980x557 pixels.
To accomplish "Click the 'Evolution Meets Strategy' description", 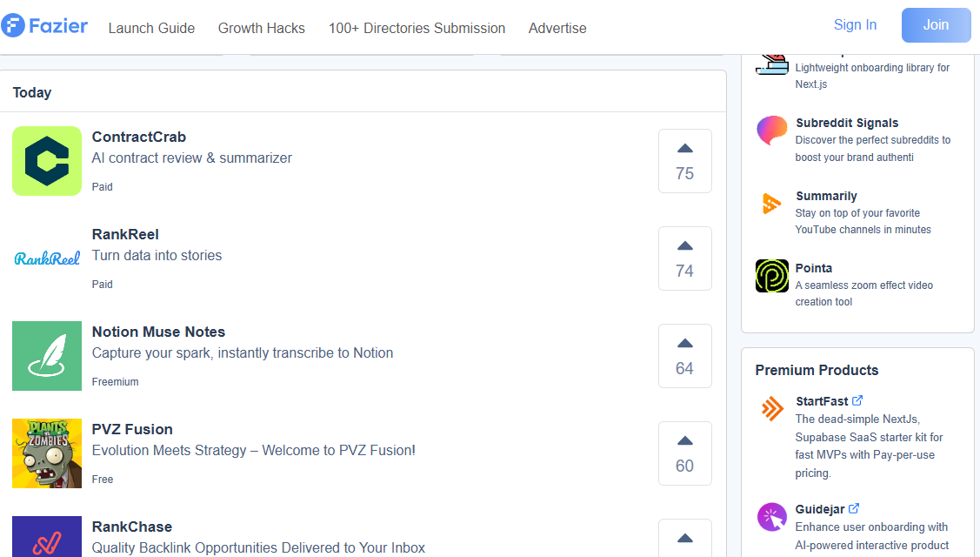I will tap(254, 451).
